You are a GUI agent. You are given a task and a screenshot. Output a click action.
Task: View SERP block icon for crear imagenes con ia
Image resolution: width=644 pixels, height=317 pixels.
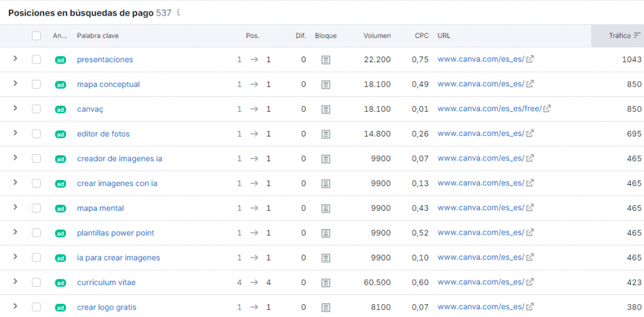point(326,184)
